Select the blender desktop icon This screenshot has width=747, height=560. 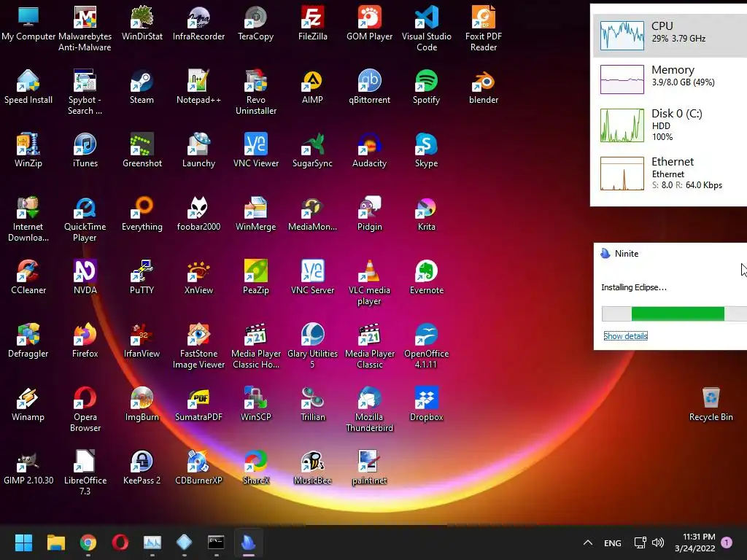point(484,87)
